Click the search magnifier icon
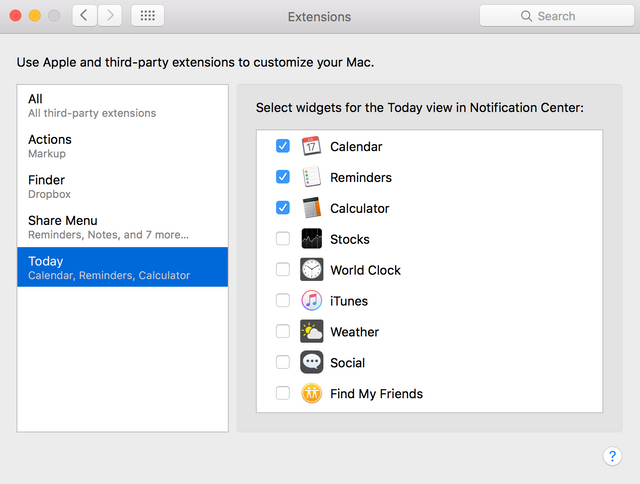Image resolution: width=640 pixels, height=484 pixels. pyautogui.click(x=526, y=16)
